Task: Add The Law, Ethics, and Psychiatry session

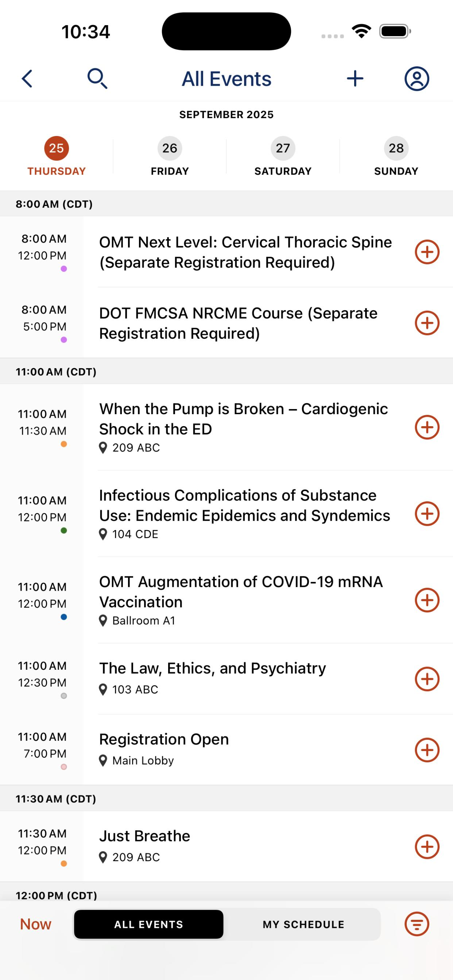Action: coord(427,679)
